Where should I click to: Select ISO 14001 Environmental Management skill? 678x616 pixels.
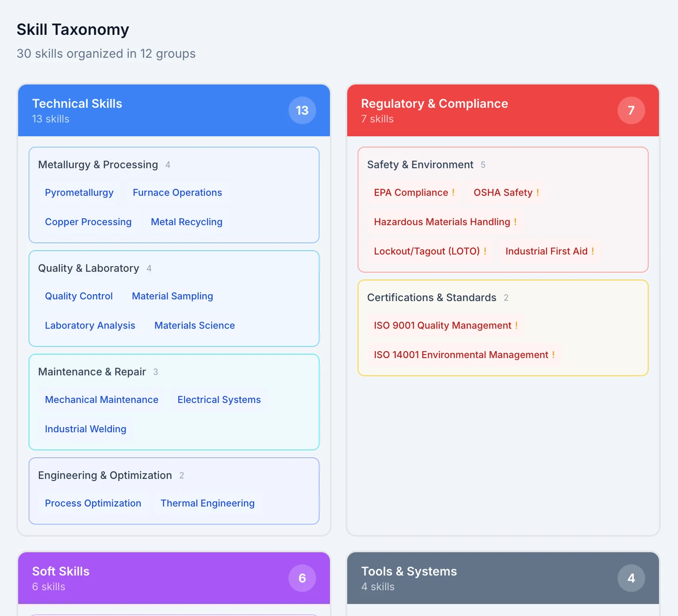pyautogui.click(x=464, y=355)
